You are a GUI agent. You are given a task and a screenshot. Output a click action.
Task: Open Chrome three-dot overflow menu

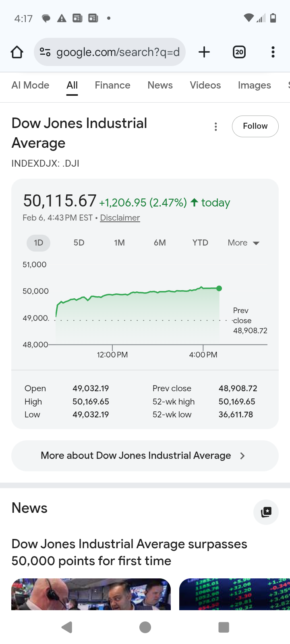point(273,52)
